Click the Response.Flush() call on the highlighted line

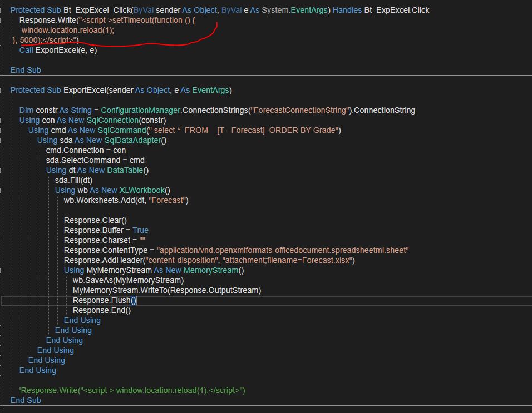pyautogui.click(x=104, y=300)
